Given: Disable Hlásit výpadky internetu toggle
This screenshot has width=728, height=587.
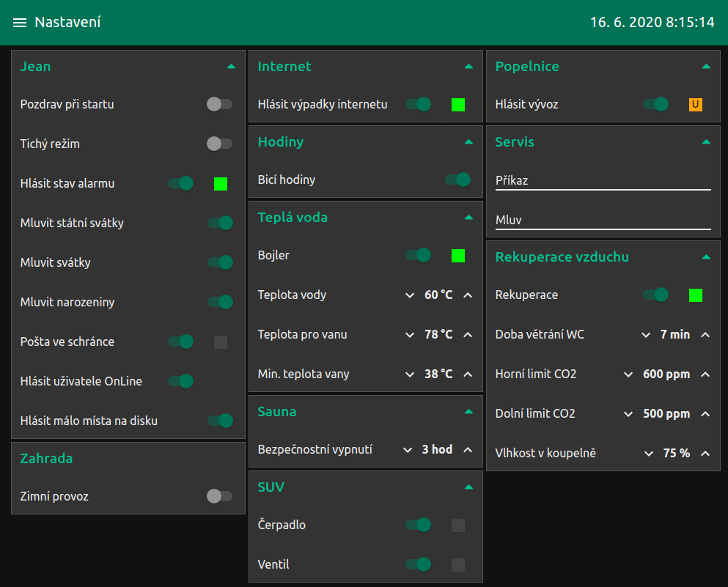Looking at the screenshot, I should (x=418, y=105).
